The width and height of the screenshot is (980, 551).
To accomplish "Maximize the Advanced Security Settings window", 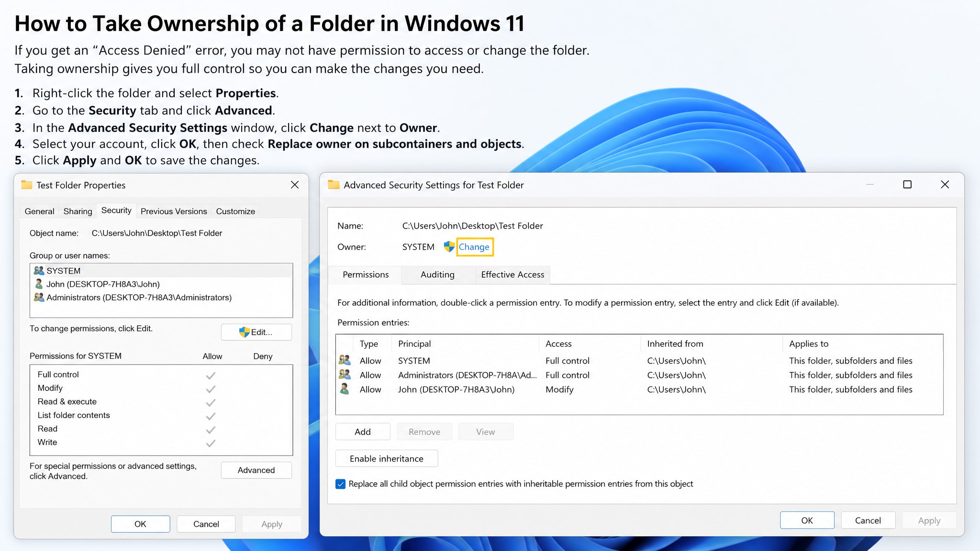I will point(907,185).
